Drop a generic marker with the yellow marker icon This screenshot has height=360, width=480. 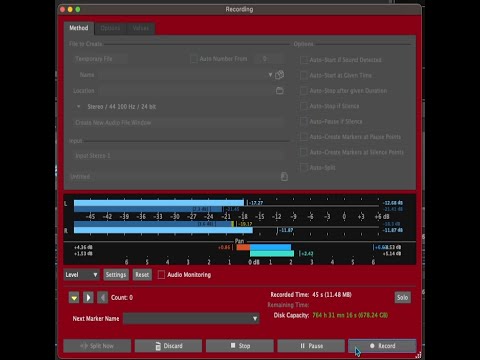tap(74, 297)
